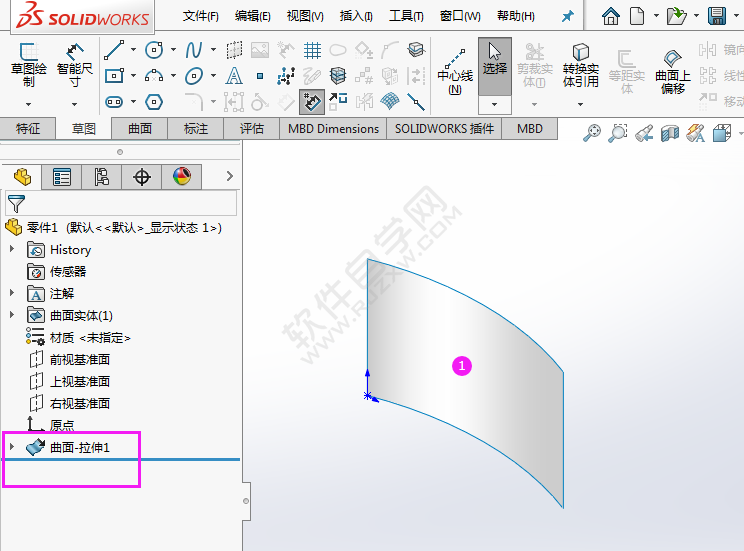Image resolution: width=744 pixels, height=551 pixels.
Task: Select 材质 <未指定> material item
Action: tap(90, 337)
